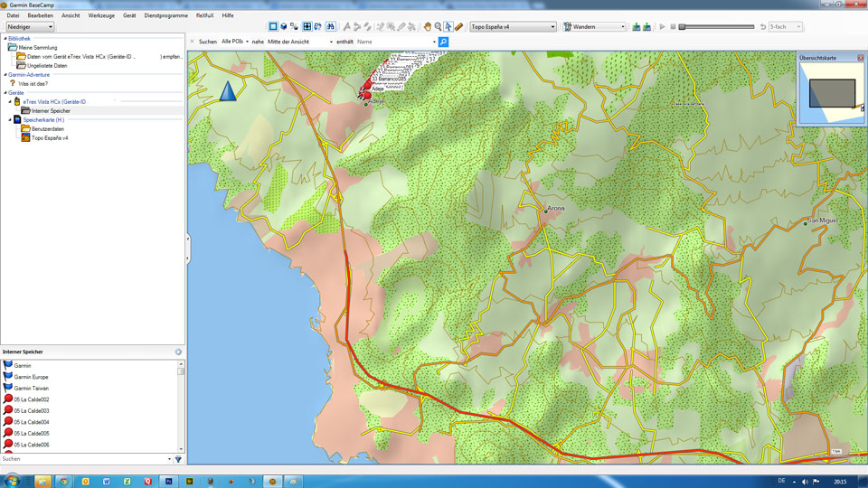Click the Topo España v4 map icon
This screenshot has width=868, height=488.
pos(25,137)
